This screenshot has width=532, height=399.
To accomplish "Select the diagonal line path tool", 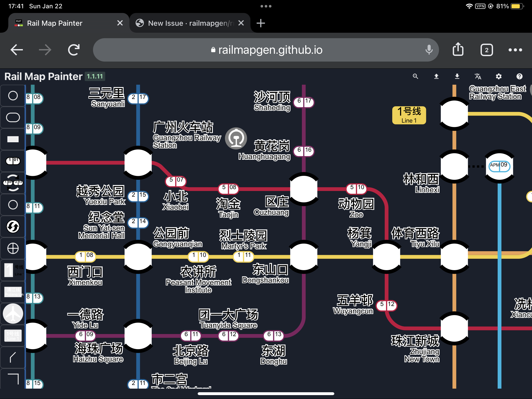I will 13,357.
